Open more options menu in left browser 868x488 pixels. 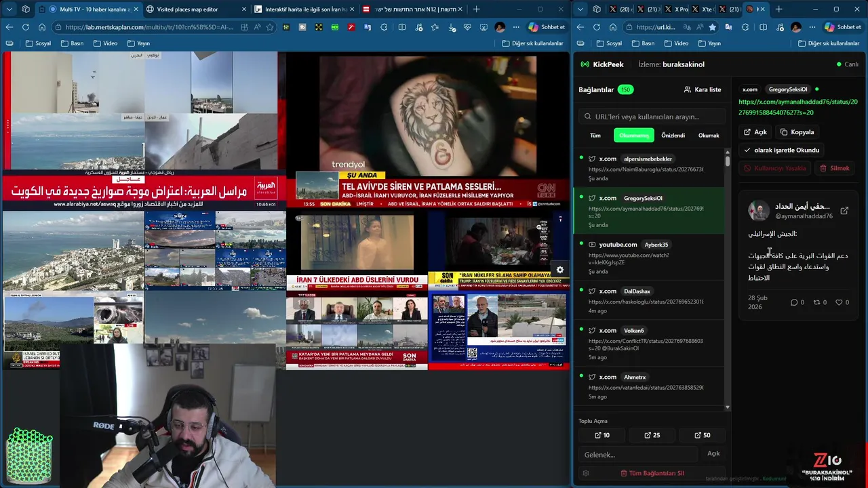516,27
